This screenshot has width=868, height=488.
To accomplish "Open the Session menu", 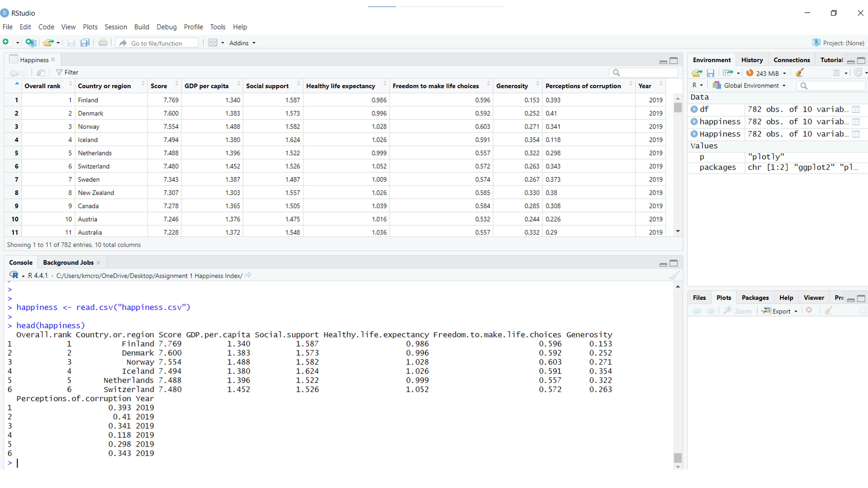I will [x=116, y=27].
